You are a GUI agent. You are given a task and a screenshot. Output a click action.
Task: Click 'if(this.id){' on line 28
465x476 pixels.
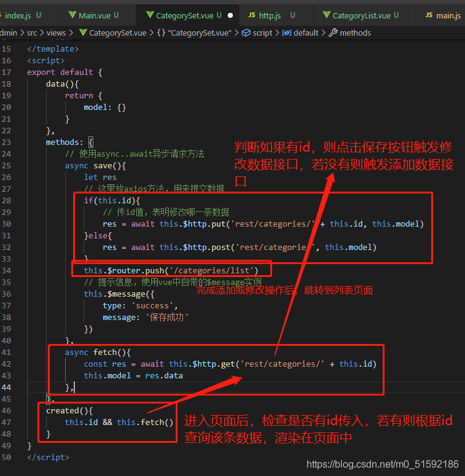112,201
